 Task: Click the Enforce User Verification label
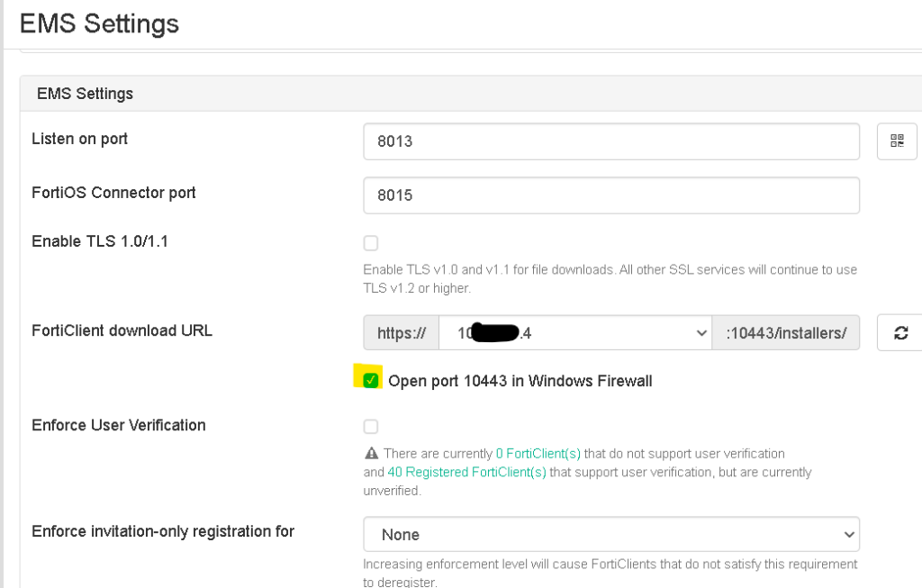click(x=118, y=425)
